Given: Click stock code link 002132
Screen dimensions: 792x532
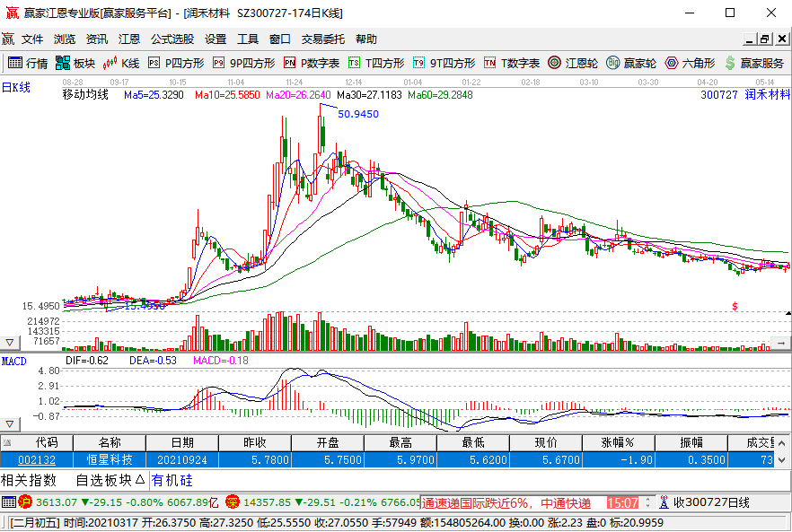Looking at the screenshot, I should click(x=37, y=460).
